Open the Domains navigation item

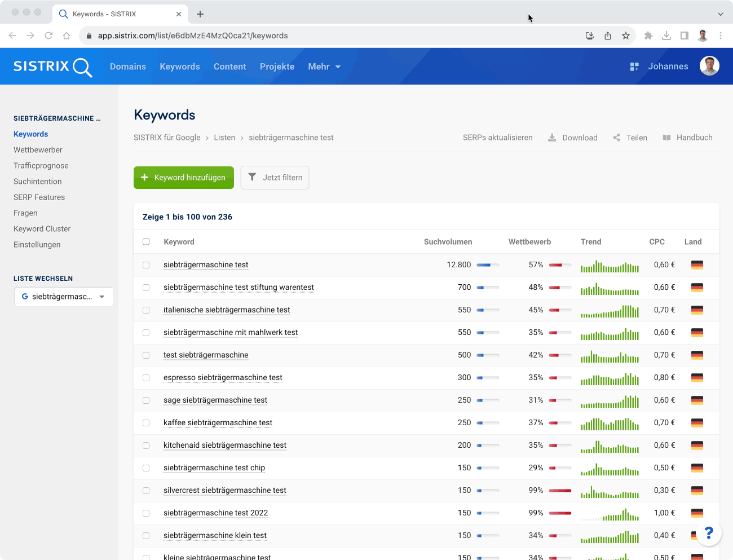pos(128,67)
